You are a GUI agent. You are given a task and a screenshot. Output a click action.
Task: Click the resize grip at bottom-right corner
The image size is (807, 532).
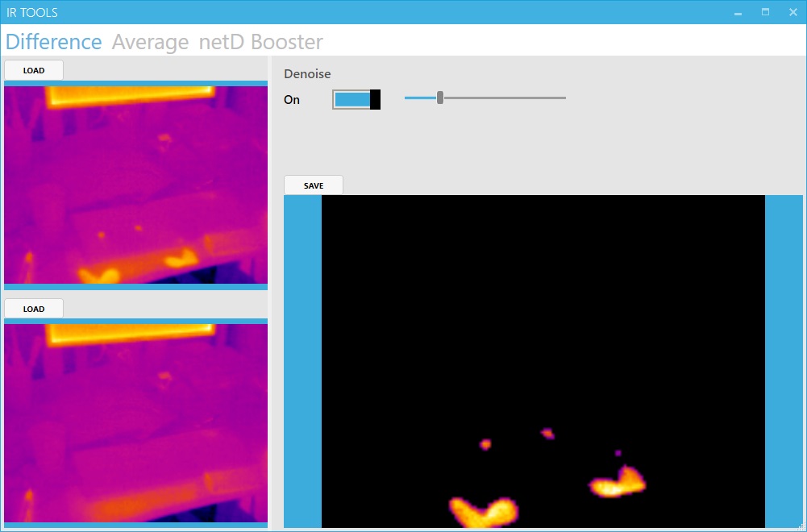[803, 528]
